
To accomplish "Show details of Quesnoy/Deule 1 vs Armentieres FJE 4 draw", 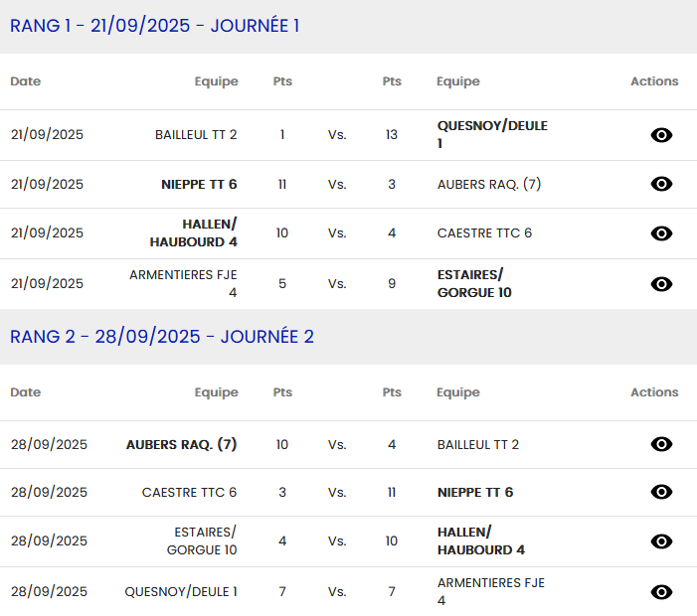I will (x=661, y=592).
